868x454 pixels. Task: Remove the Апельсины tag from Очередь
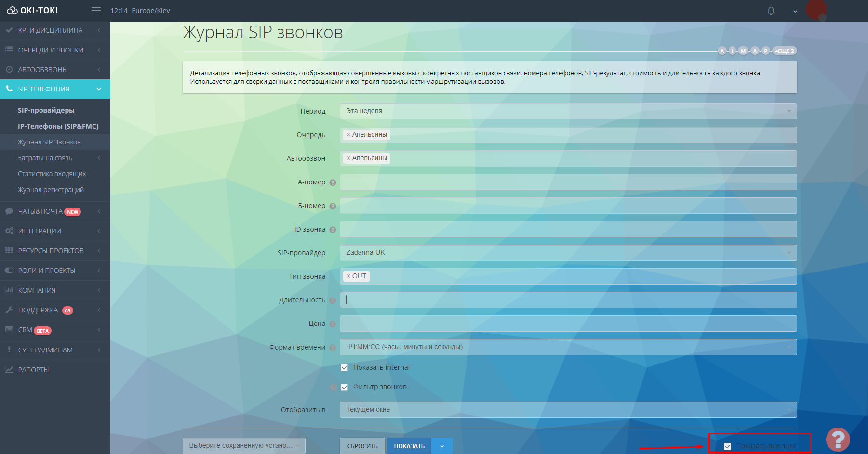(348, 135)
